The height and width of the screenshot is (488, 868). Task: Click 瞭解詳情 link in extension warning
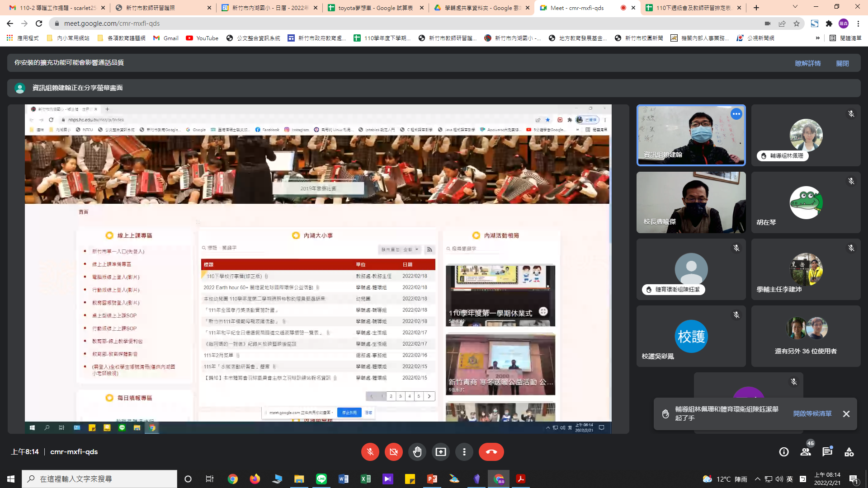[x=807, y=63]
